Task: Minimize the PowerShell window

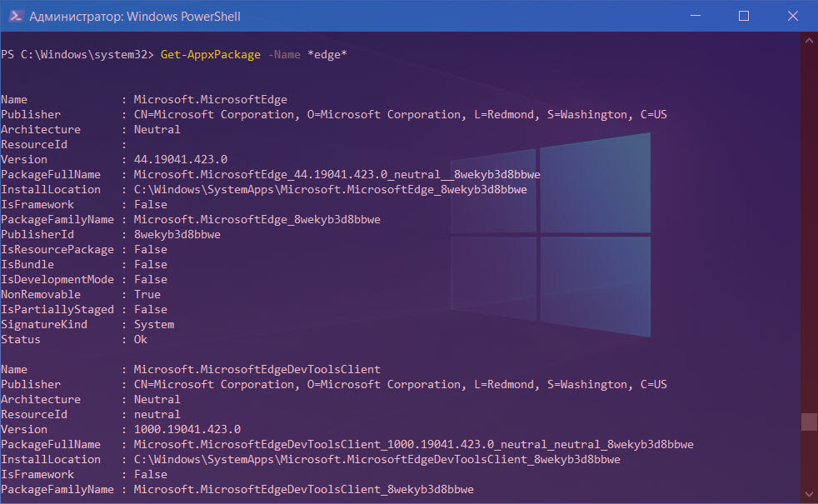Action: [x=696, y=16]
